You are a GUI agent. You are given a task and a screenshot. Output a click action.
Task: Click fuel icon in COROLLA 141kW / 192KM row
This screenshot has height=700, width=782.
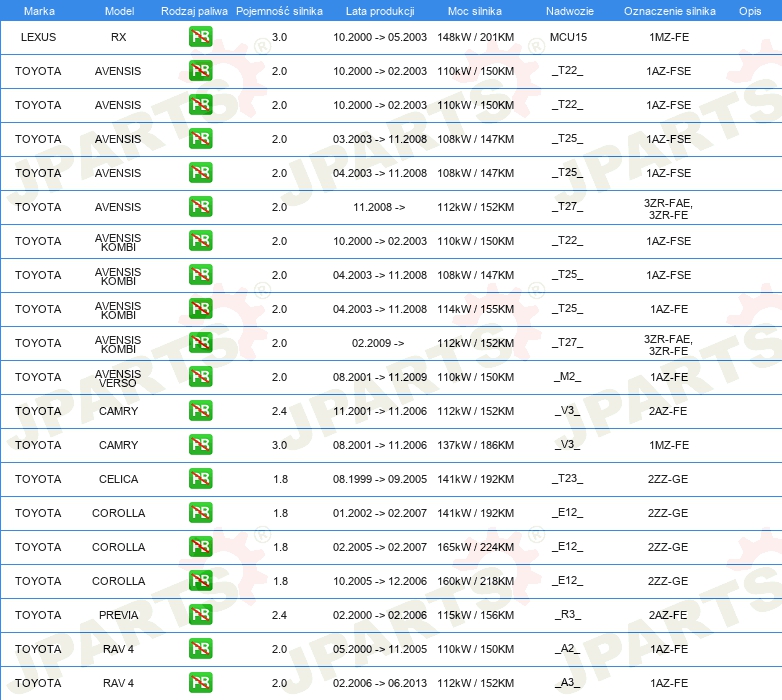[200, 513]
